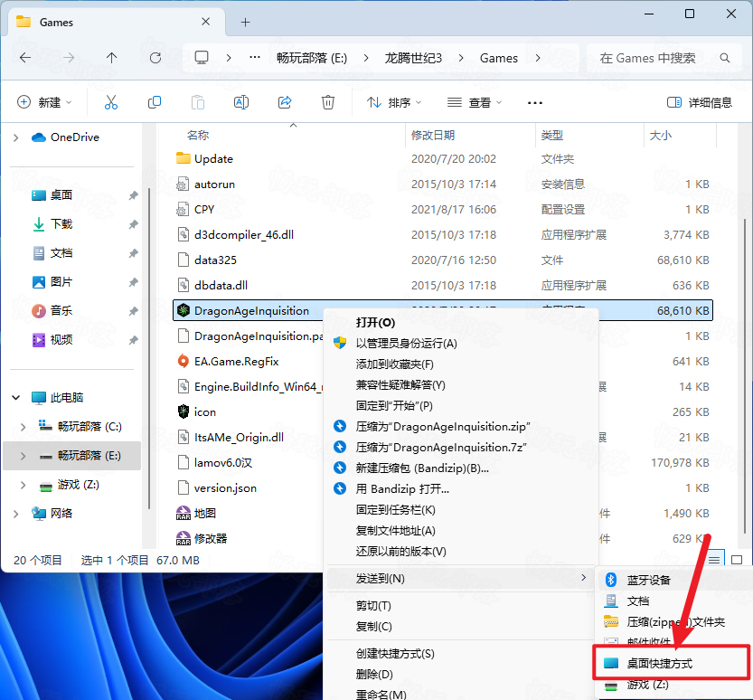The width and height of the screenshot is (753, 700).
Task: Open 下载 in the sidebar
Action: pos(61,224)
